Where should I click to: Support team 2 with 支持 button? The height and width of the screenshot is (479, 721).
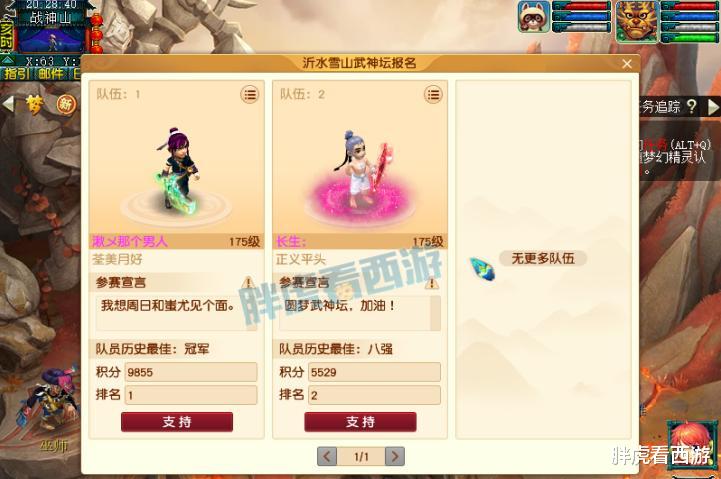point(360,422)
